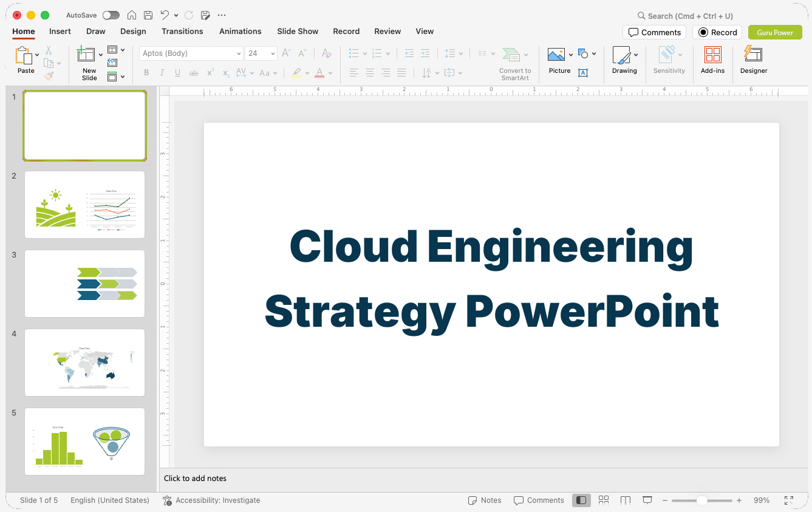Clear all formatting with the eraser A icon

(326, 53)
